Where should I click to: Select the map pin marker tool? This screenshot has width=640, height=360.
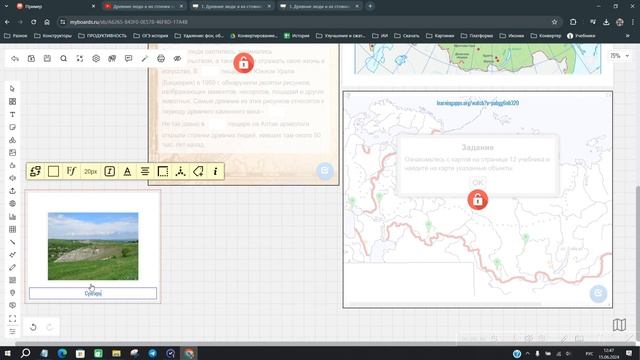coord(12,293)
